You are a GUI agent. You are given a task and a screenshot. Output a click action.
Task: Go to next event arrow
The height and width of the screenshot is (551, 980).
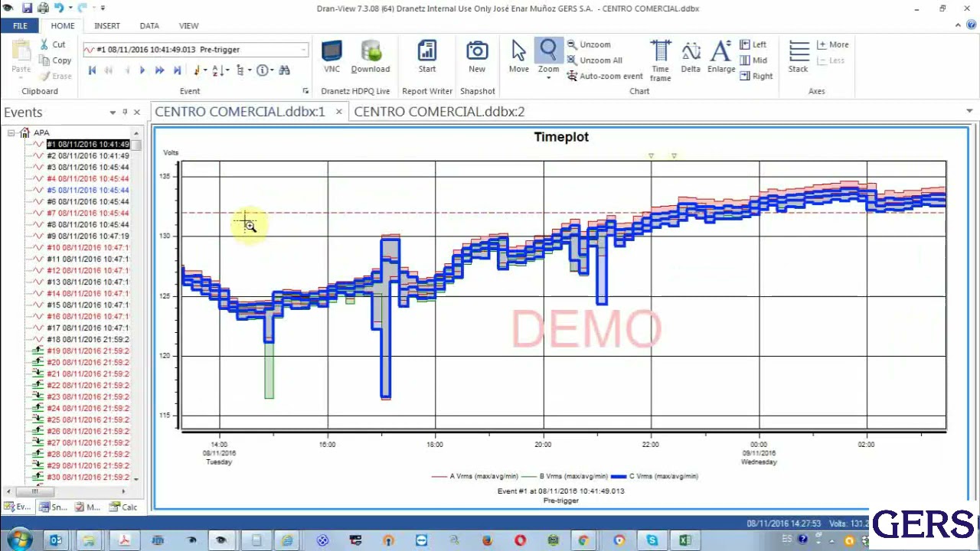pyautogui.click(x=142, y=70)
